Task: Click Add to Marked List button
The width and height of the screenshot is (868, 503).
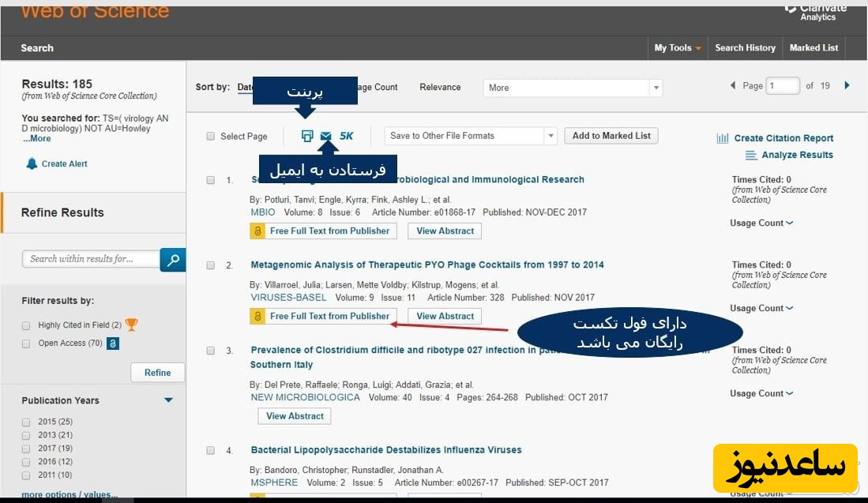Action: [x=611, y=135]
